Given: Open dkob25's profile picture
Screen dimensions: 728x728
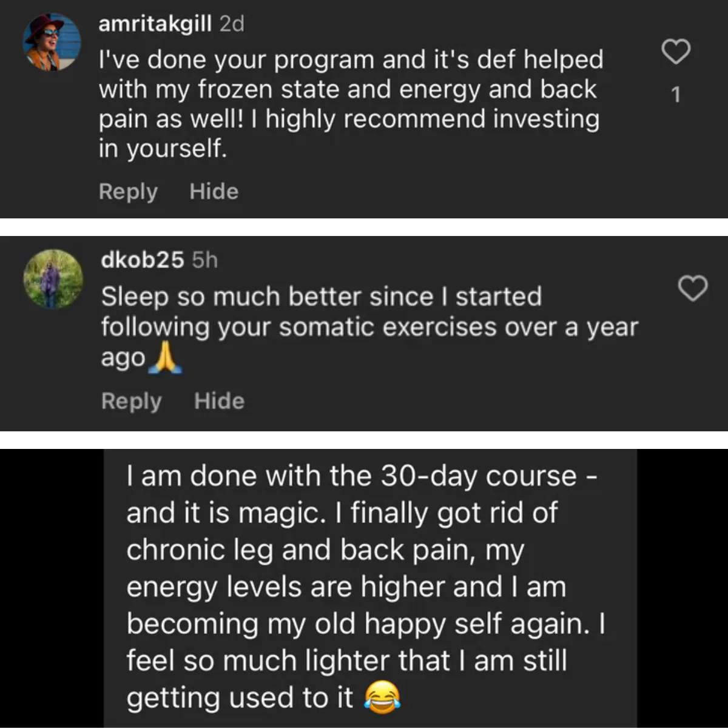Looking at the screenshot, I should pos(53,279).
